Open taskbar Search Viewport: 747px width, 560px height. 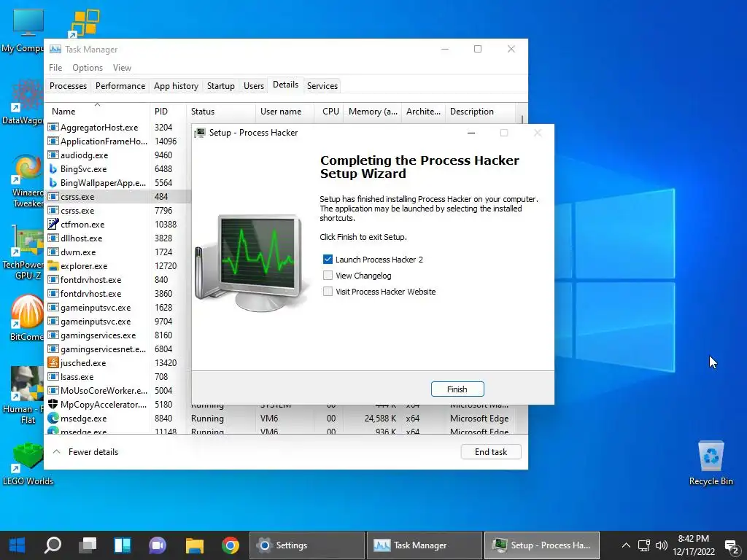(53, 545)
